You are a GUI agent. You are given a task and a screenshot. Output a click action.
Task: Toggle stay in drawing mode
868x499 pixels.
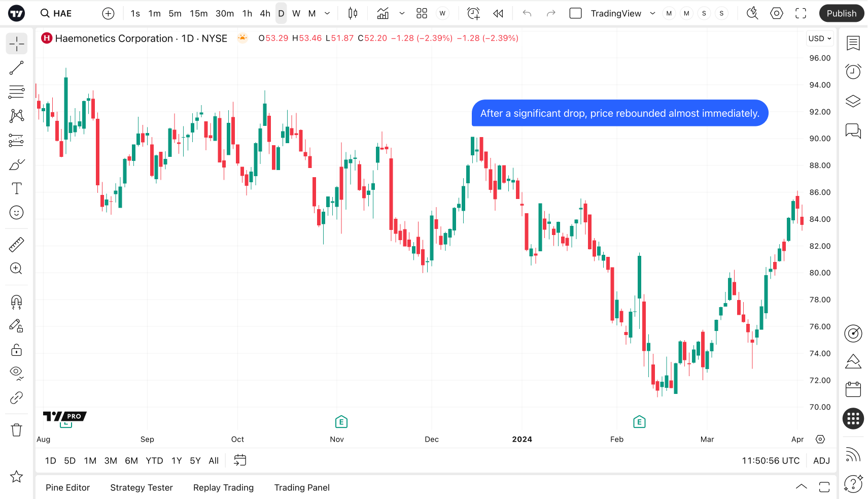tap(16, 326)
